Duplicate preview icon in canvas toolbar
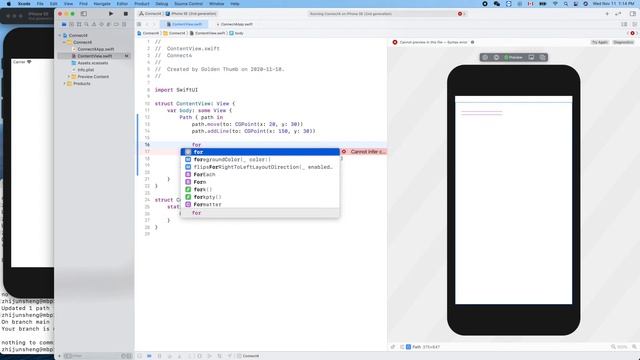Screen dimensions: 640x360 click(542, 58)
